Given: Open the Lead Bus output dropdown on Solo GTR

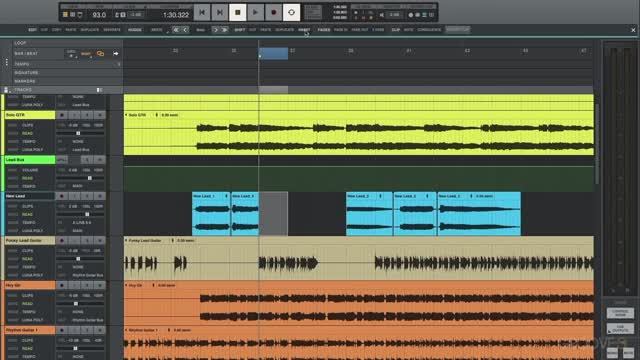Looking at the screenshot, I should point(81,150).
